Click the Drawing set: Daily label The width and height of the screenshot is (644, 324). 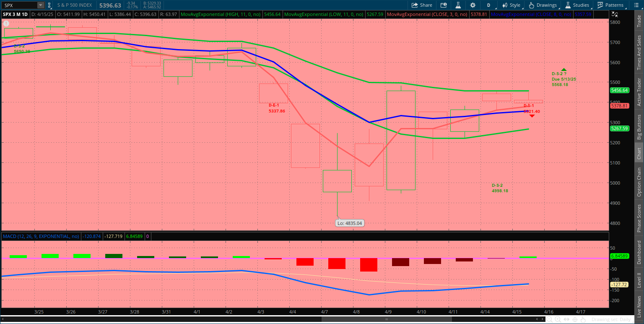611,319
